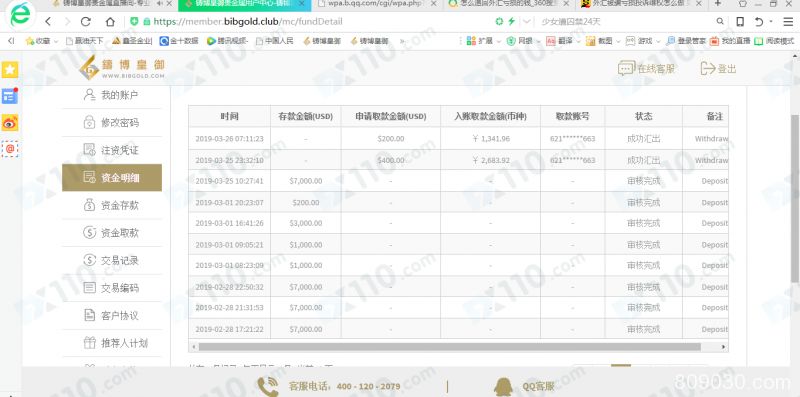Open the 网银 online banking toolbar icon
The height and width of the screenshot is (397, 800).
[x=511, y=41]
